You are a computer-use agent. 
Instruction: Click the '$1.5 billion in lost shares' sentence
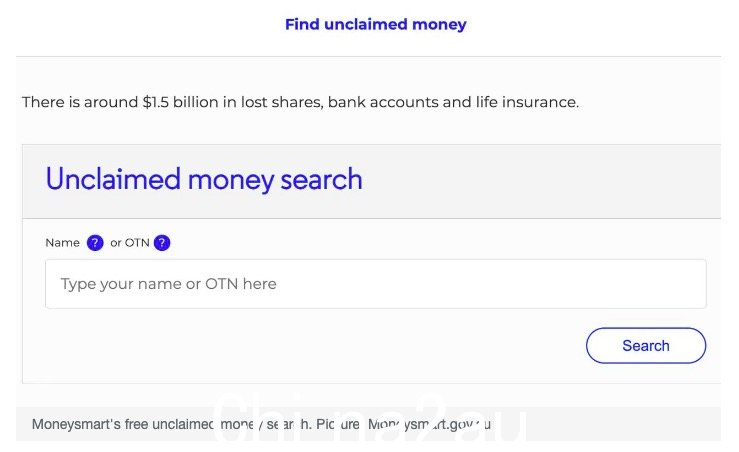click(x=300, y=102)
